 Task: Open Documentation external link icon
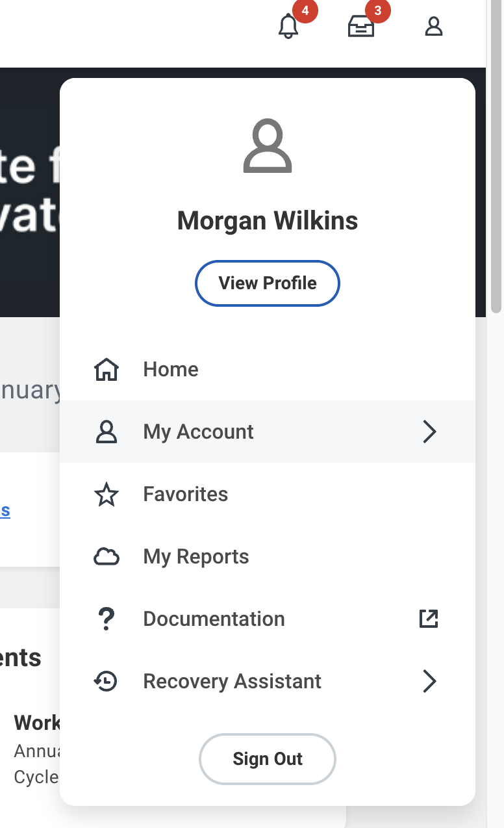(x=429, y=619)
